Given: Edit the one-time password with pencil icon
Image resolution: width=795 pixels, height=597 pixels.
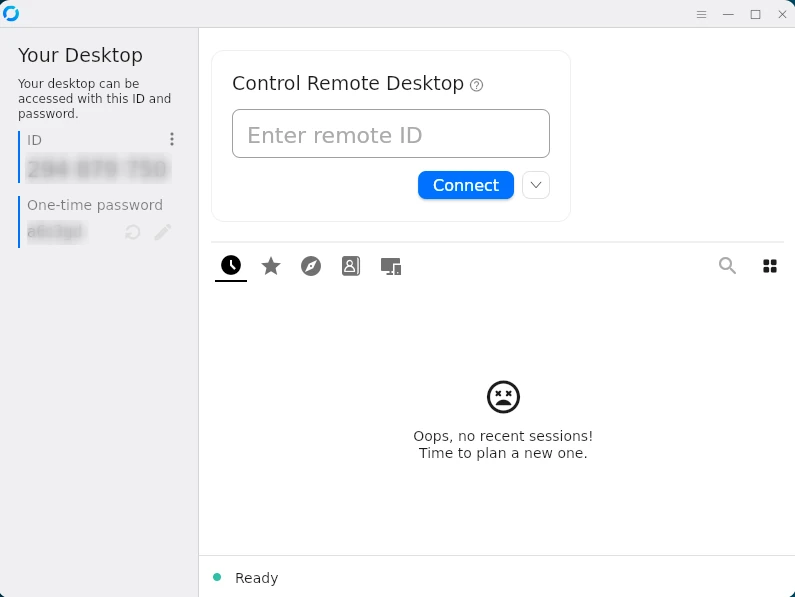Looking at the screenshot, I should 162,232.
